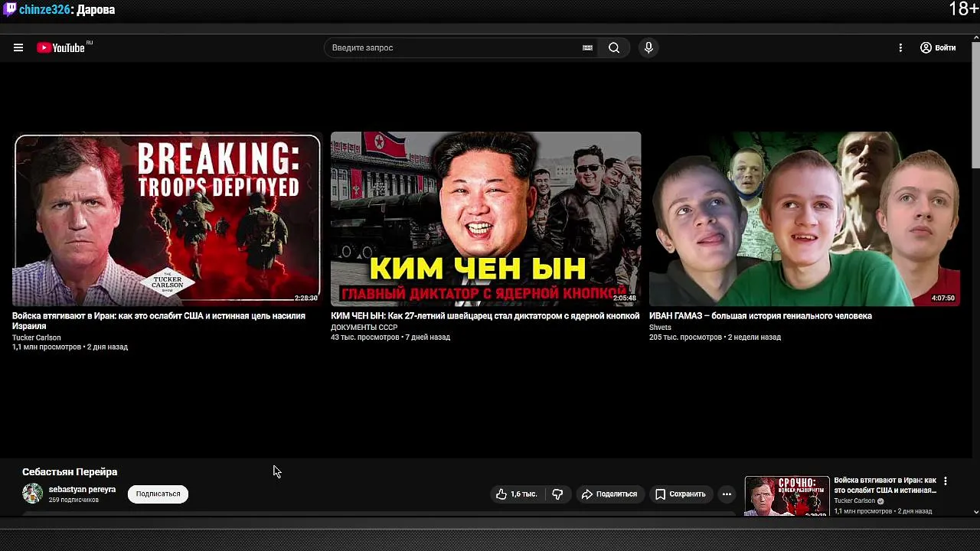This screenshot has width=980, height=551.
Task: Open title 'КИМ ЧЕН ЫН: Как 27-летний швейцарец'
Action: pos(485,315)
